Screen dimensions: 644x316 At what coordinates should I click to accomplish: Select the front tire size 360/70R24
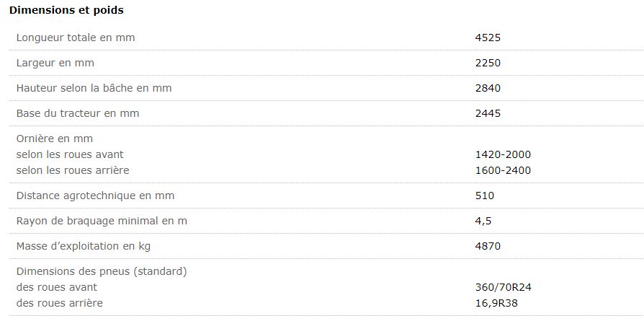[x=502, y=287]
